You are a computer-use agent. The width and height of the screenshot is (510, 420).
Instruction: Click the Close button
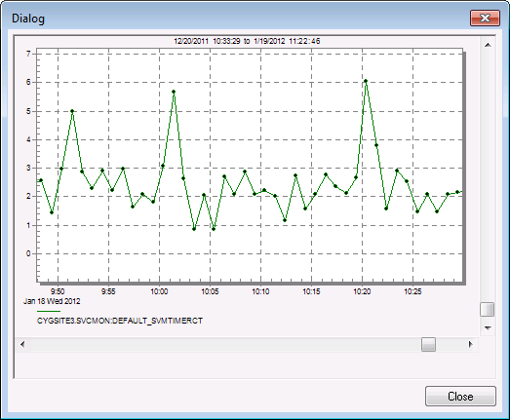460,396
